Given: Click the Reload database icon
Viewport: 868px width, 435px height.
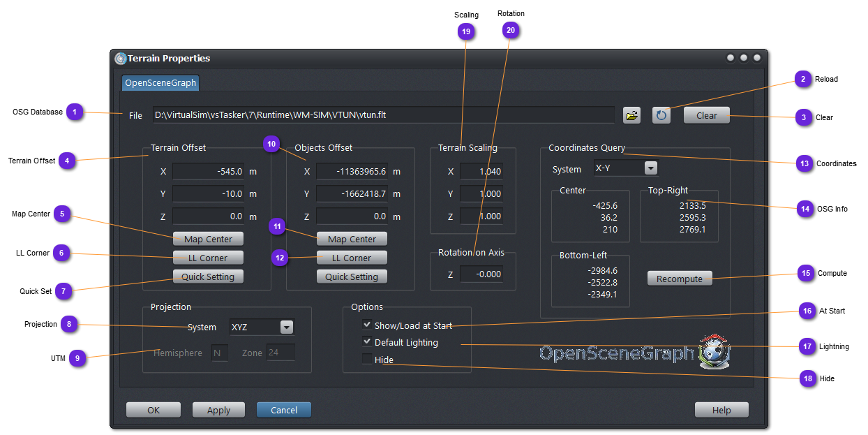Looking at the screenshot, I should coord(661,116).
